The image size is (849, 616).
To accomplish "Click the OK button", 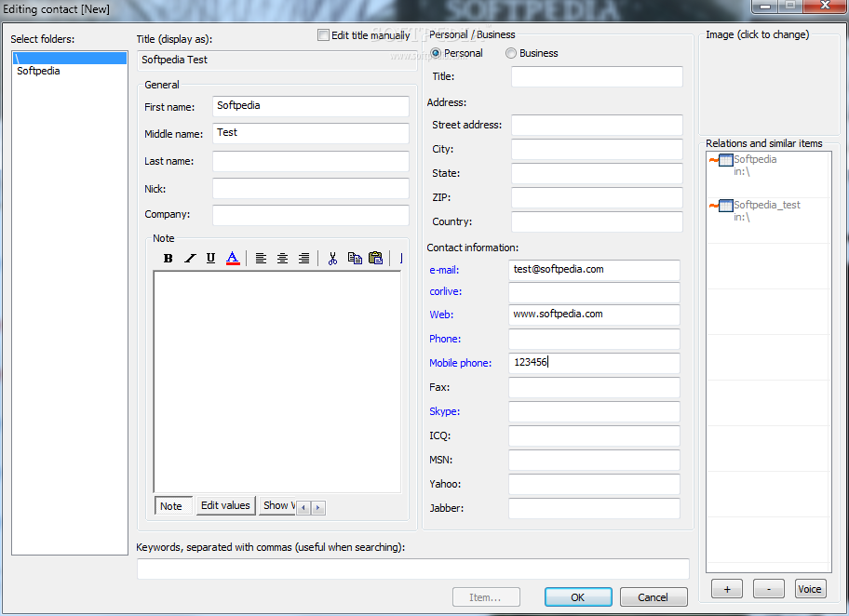I will click(x=578, y=597).
